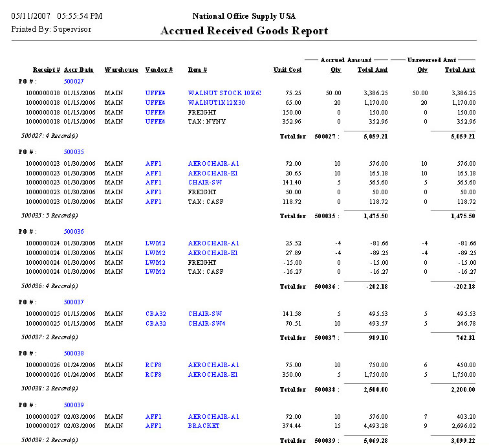
Task: Open RCF8 vendor on the 1,750.00 row
Action: (x=153, y=374)
